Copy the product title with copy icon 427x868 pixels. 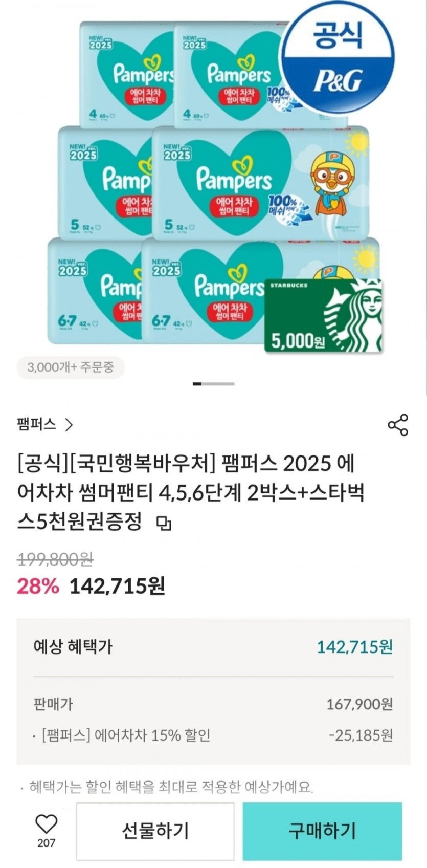pos(164,524)
